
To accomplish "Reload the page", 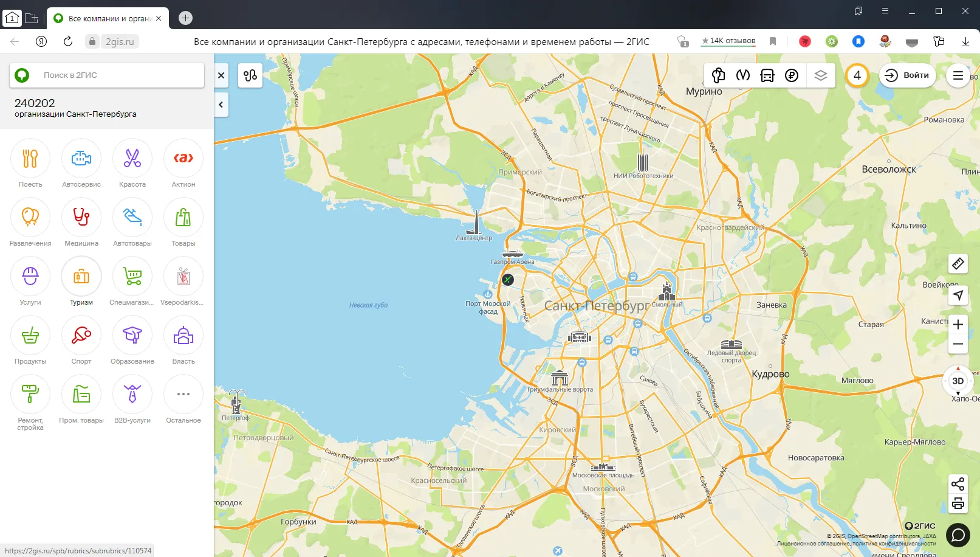I will (68, 41).
